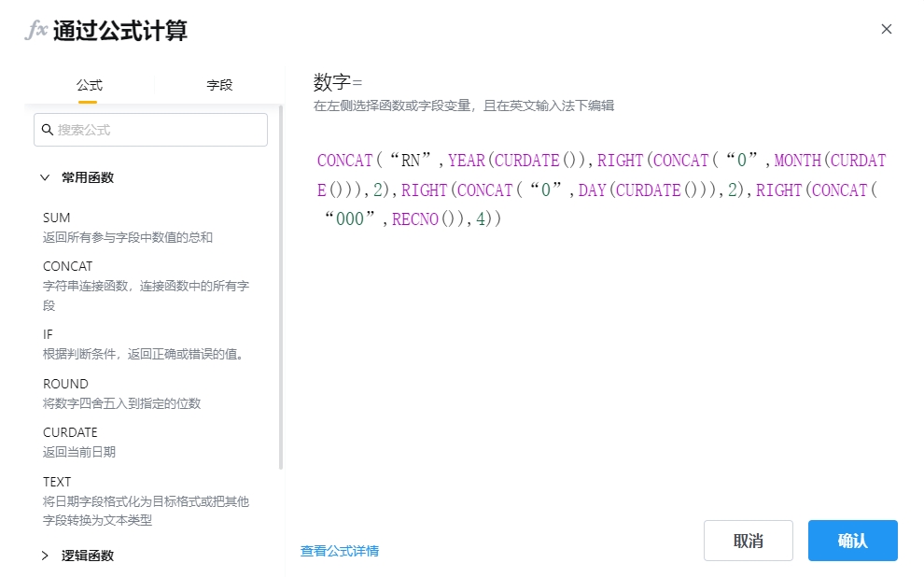Click the fx formula icon in title
The width and height of the screenshot is (924, 577).
35,30
